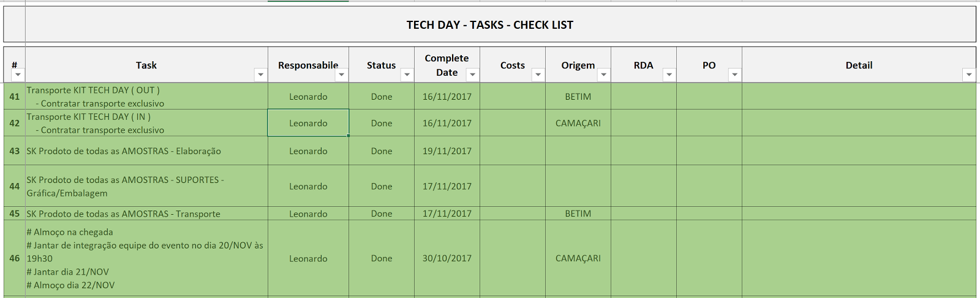980x298 pixels.
Task: Select the Leonardo cell in row 42
Action: point(308,123)
